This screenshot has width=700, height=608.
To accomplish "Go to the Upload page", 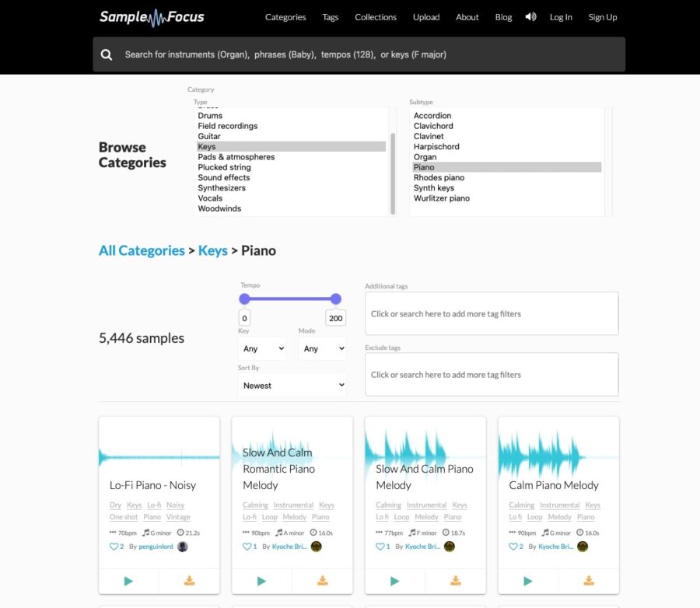I will click(x=426, y=17).
